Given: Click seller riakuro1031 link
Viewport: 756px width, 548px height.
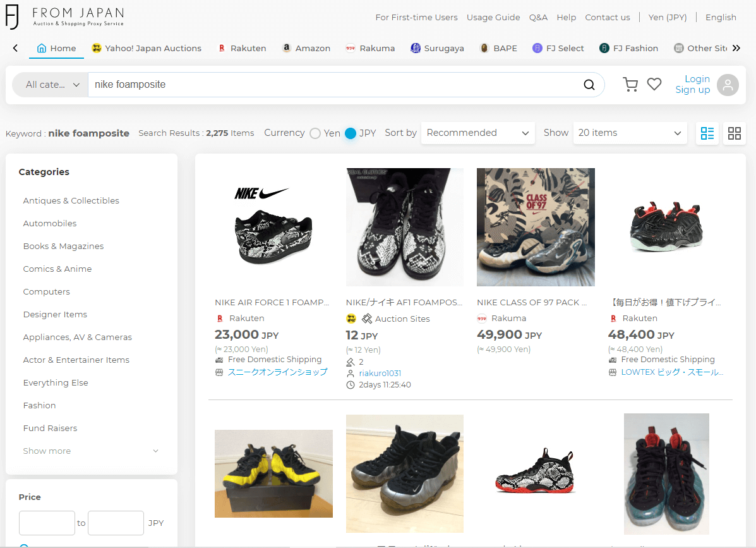Looking at the screenshot, I should pyautogui.click(x=380, y=373).
